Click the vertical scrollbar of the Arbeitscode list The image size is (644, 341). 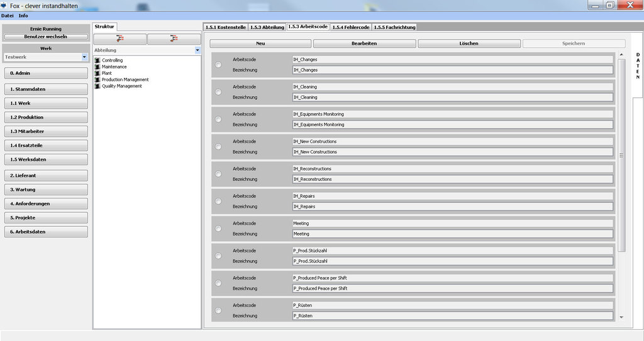click(621, 155)
